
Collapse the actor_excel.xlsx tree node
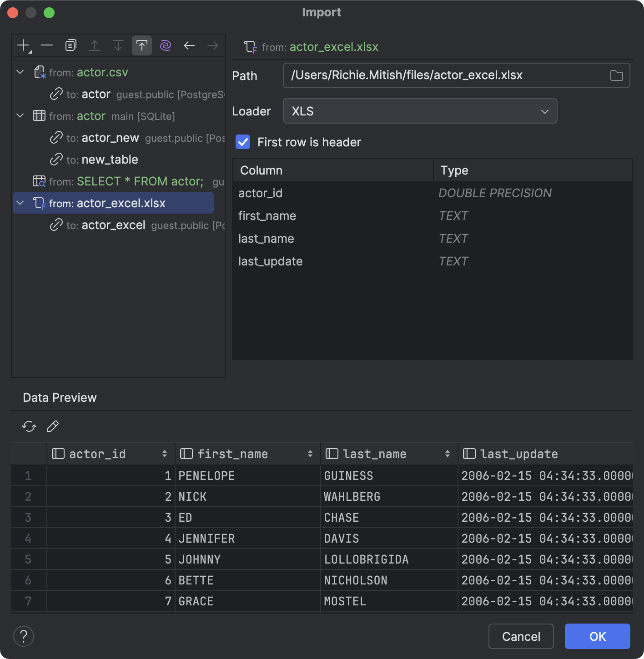(x=20, y=203)
